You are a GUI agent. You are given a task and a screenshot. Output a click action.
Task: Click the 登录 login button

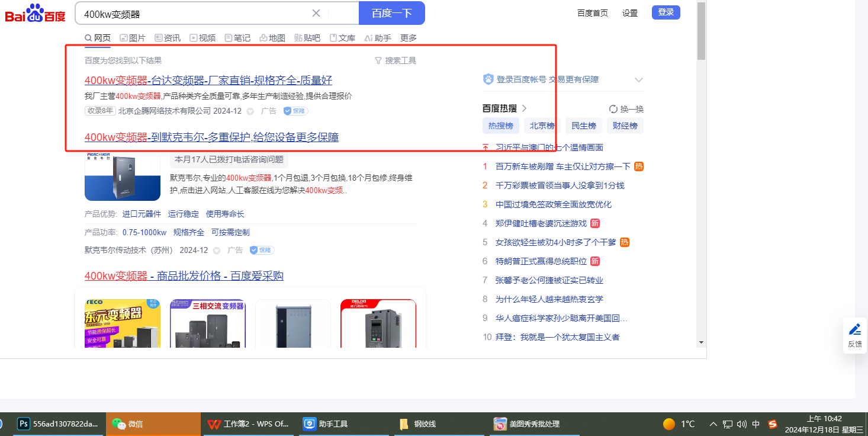(x=666, y=12)
